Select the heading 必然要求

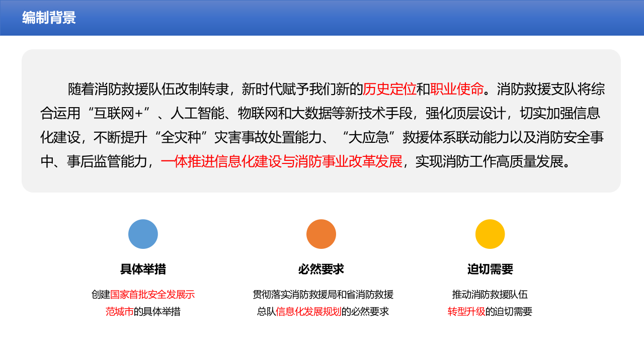pyautogui.click(x=320, y=268)
